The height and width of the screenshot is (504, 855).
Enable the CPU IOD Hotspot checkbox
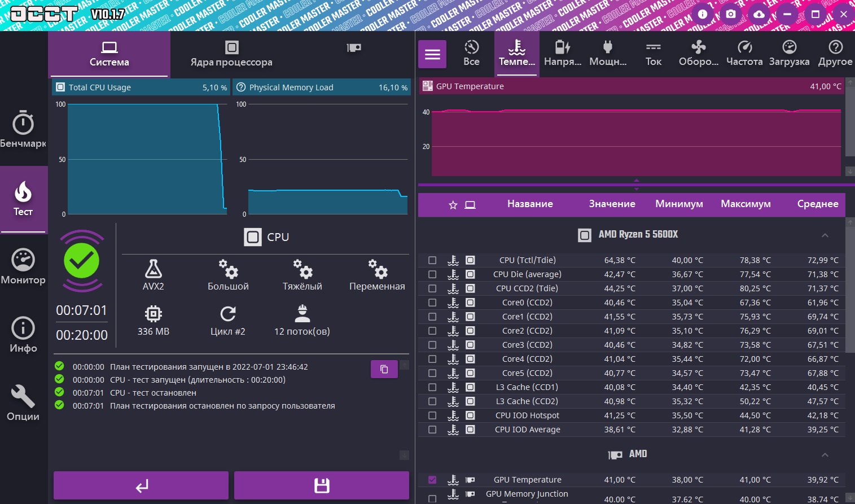tap(432, 415)
